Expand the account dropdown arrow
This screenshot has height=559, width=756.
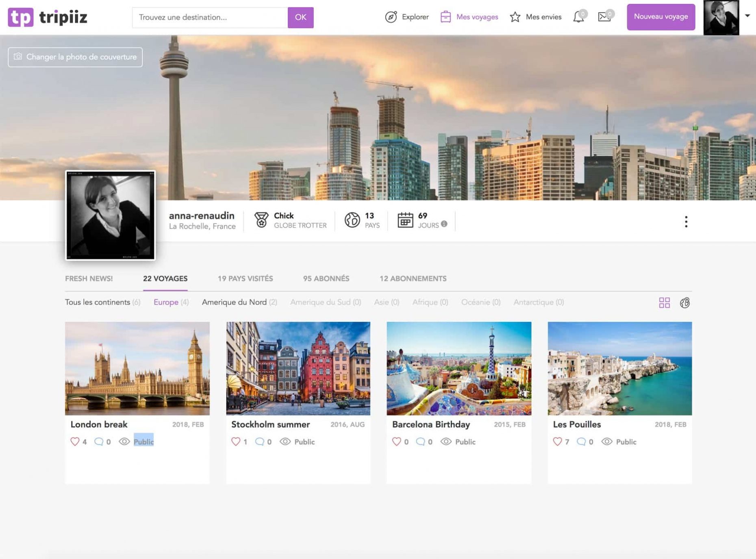(747, 16)
